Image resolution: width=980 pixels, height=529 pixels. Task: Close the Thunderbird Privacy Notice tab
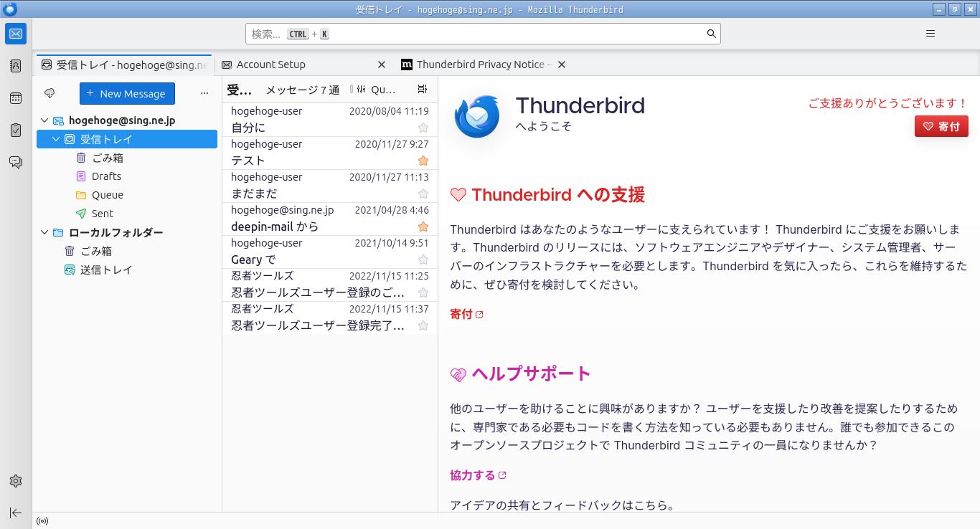562,65
